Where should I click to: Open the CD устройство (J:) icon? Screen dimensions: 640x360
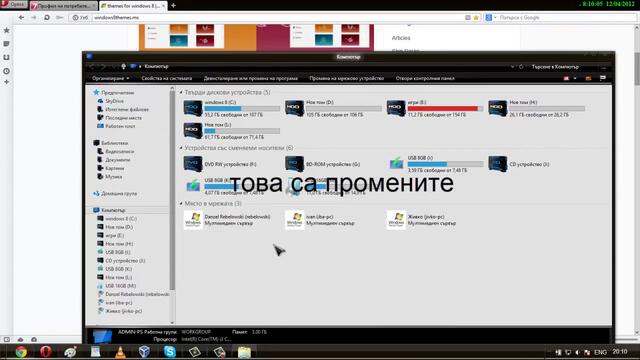click(498, 164)
